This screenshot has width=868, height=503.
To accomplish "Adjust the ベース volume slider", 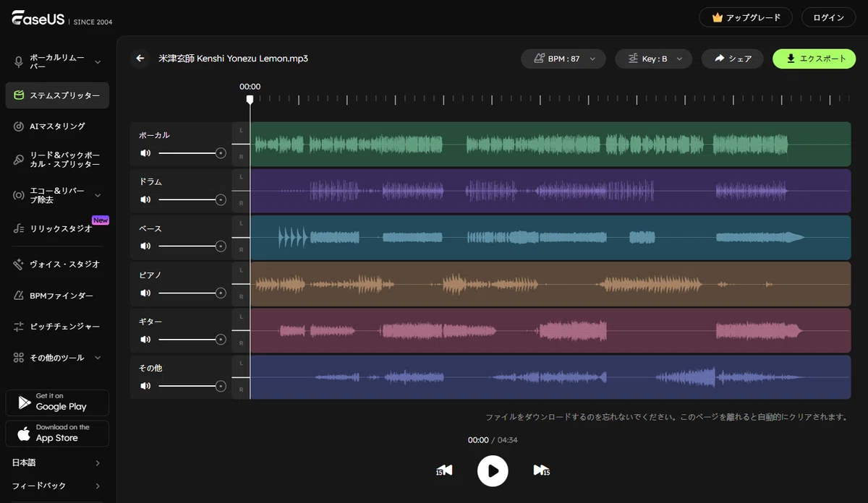I will (x=192, y=246).
